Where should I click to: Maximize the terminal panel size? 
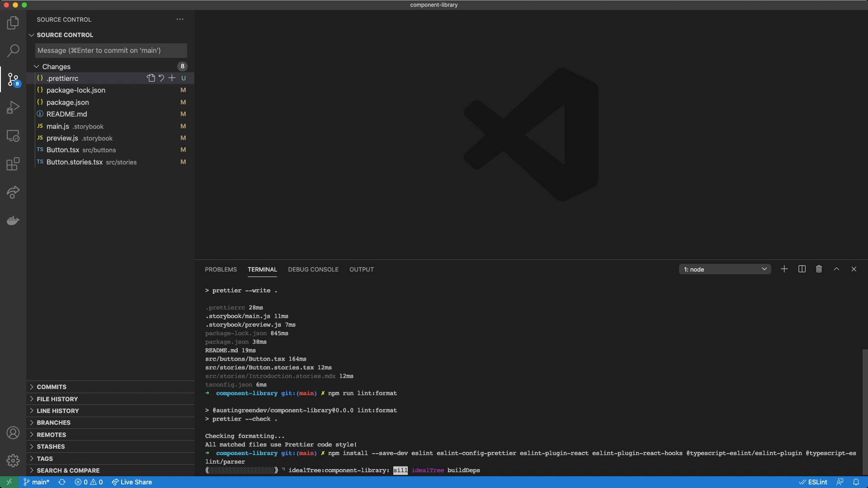(x=836, y=269)
